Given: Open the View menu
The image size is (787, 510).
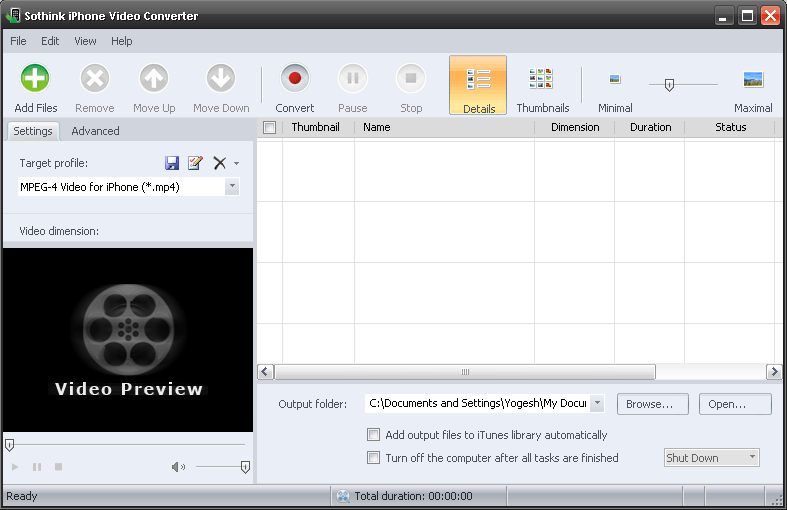Looking at the screenshot, I should click(85, 41).
